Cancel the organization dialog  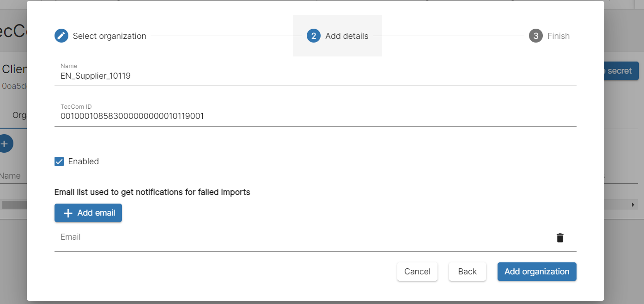pyautogui.click(x=417, y=272)
